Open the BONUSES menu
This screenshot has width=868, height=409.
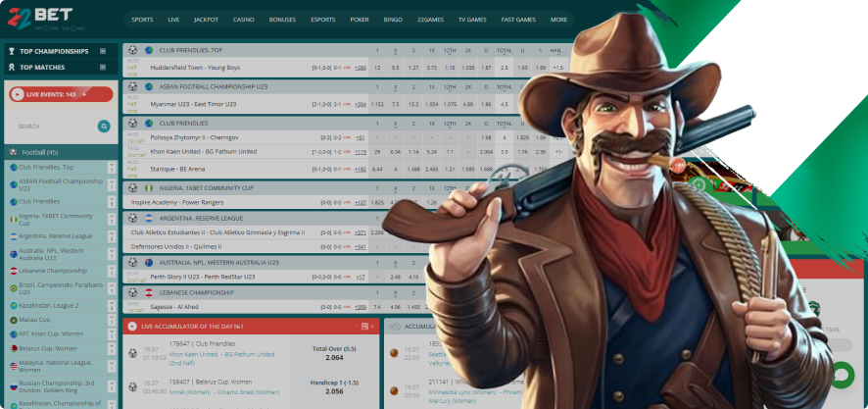click(x=282, y=20)
